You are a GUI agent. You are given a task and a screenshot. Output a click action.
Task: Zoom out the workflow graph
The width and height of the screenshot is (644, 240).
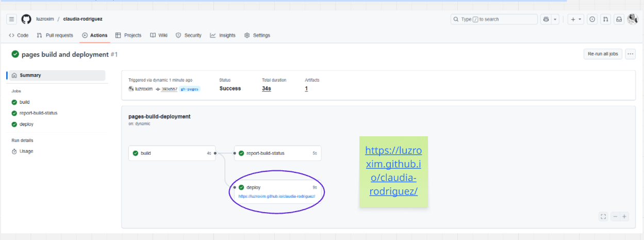[x=615, y=217]
